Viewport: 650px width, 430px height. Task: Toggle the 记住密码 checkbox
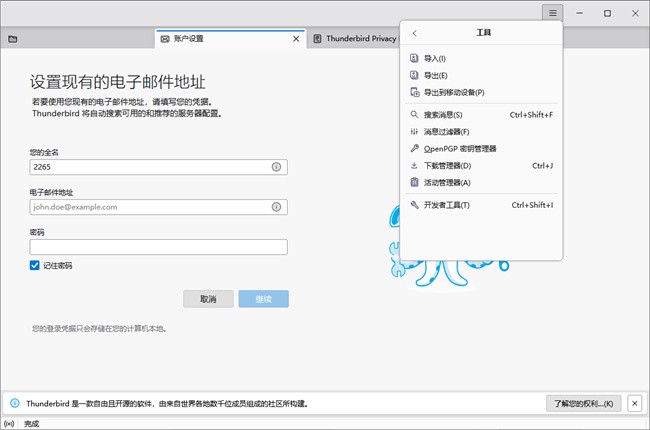pos(35,266)
